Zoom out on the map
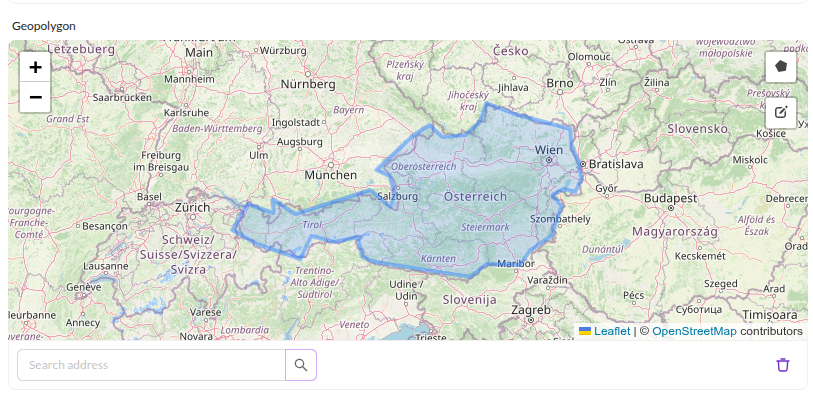This screenshot has height=398, width=813. click(35, 97)
